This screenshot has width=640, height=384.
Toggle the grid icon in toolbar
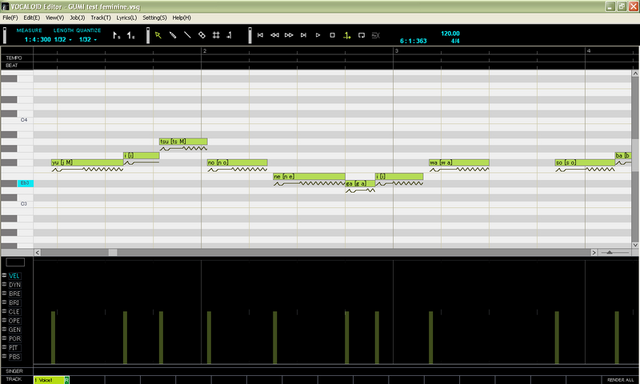coord(216,36)
